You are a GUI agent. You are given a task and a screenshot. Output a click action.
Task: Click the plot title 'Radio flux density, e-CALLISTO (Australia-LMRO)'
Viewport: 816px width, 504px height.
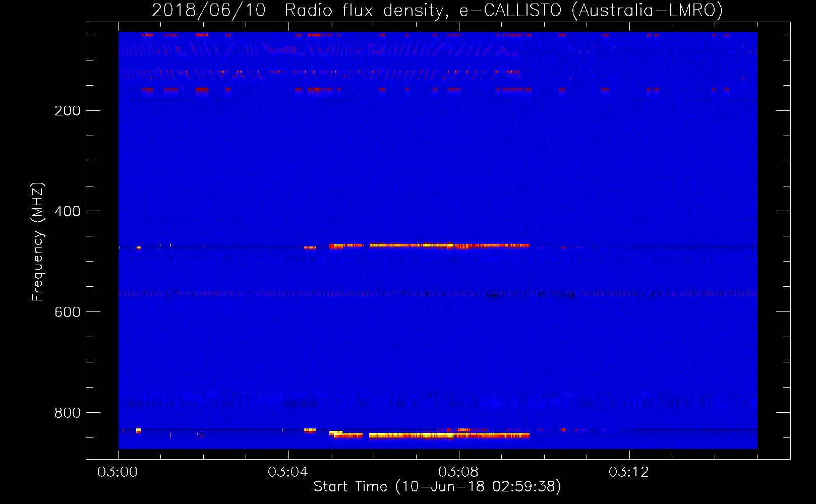point(503,10)
